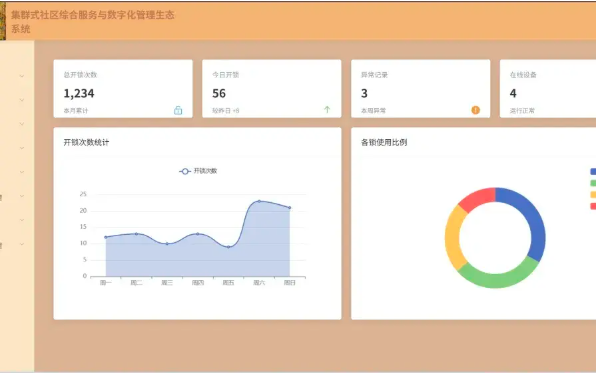Screen dimensions: 596x373
Task: Click the 在线设备 card title
Action: click(523, 75)
